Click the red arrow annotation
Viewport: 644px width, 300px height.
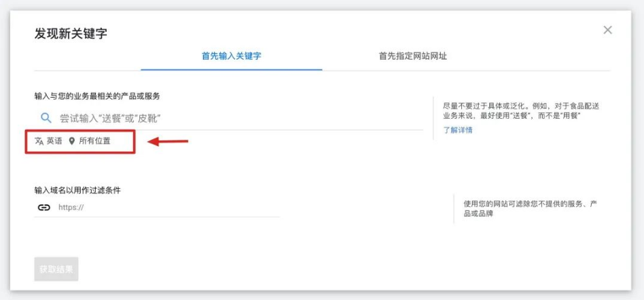168,142
